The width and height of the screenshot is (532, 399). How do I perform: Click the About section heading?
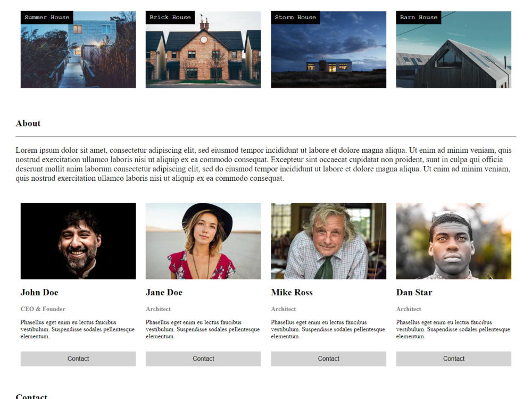point(28,123)
